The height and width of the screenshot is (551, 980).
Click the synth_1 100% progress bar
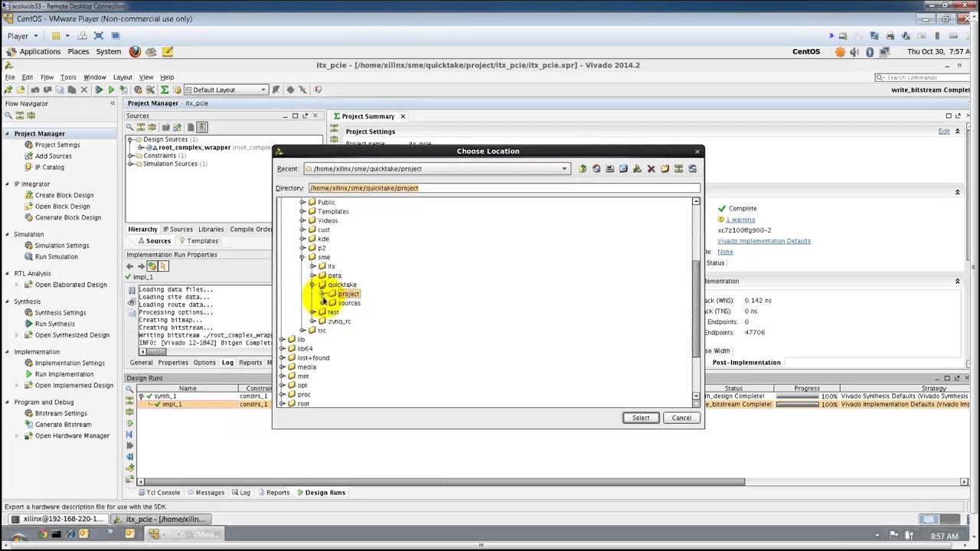coord(796,396)
